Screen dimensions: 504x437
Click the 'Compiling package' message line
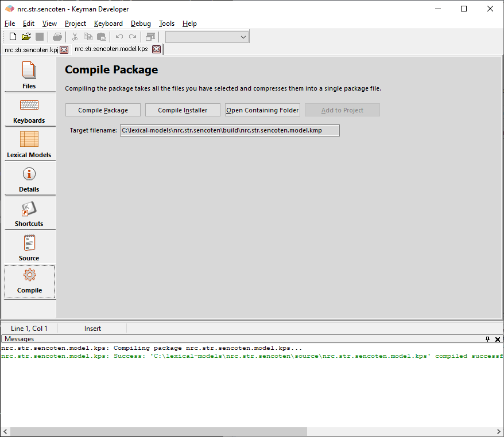(x=152, y=348)
